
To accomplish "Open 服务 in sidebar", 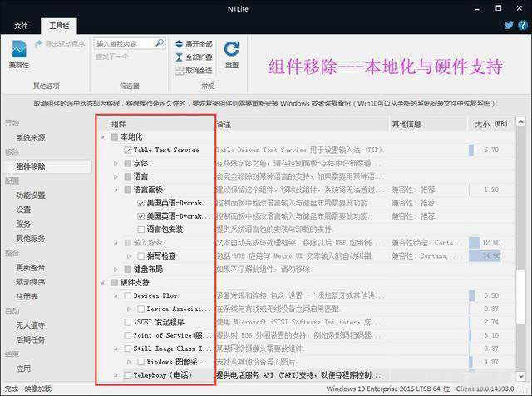I will [23, 224].
